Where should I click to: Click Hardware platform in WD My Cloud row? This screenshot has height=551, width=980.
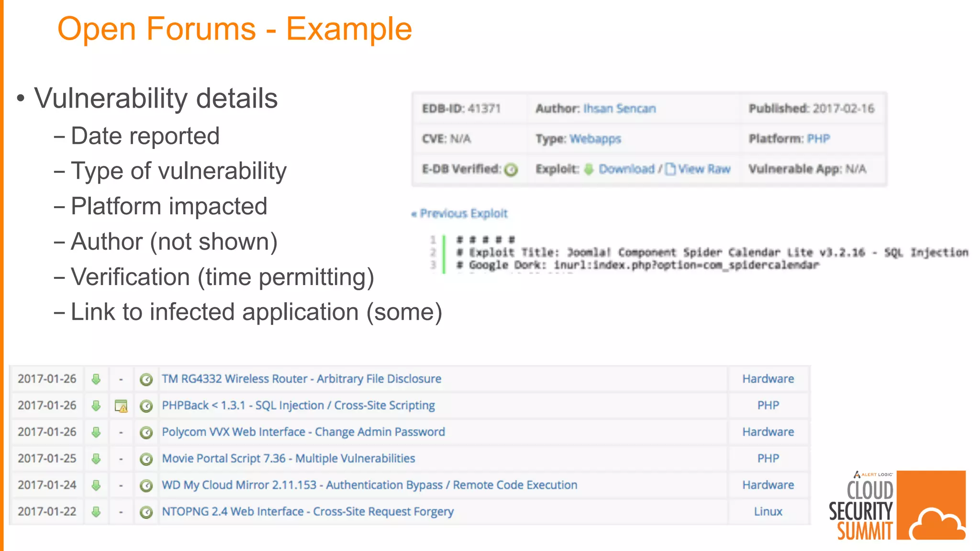[768, 485]
